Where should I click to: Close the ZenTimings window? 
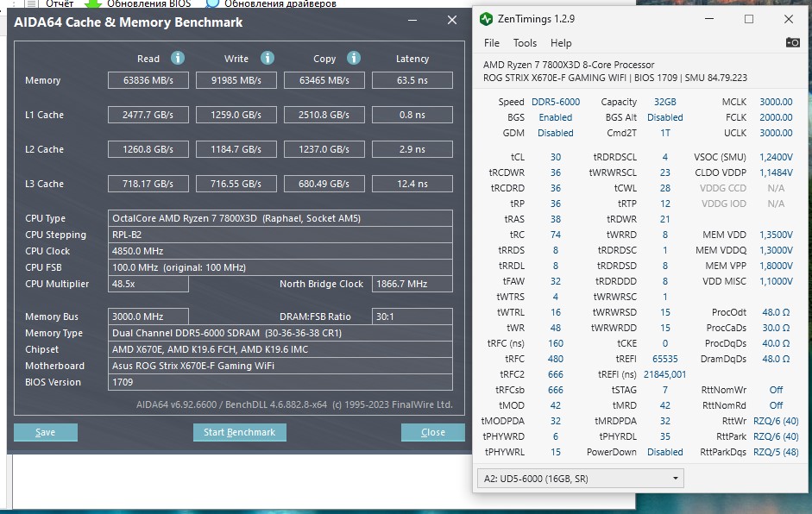pos(789,19)
